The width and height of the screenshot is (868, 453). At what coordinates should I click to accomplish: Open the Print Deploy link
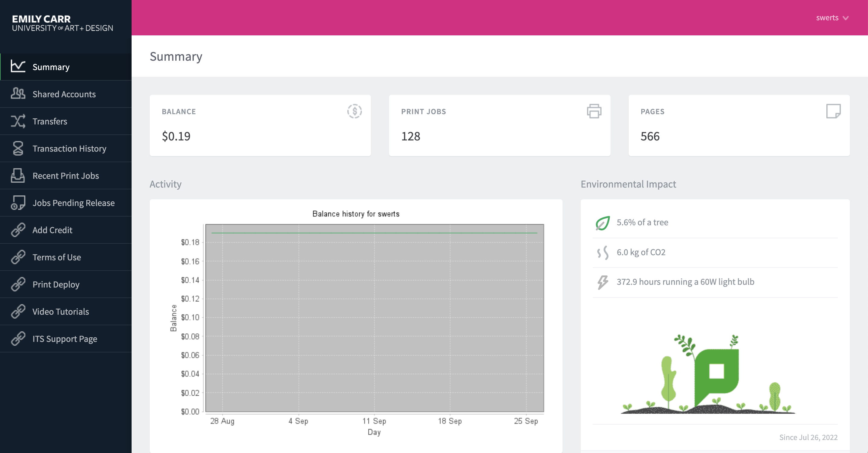point(56,284)
